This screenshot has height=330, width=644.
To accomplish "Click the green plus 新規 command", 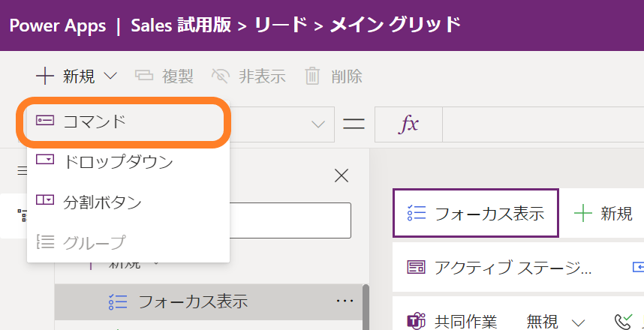I will pos(603,214).
